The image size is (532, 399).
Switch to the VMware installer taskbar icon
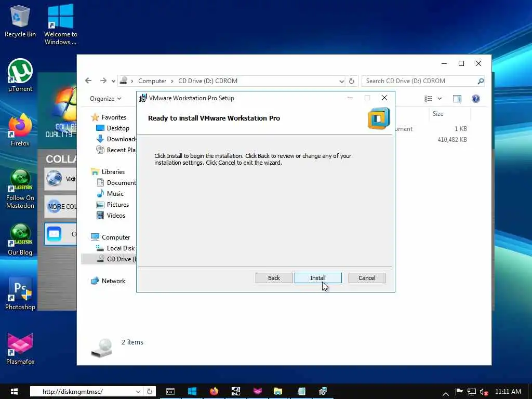click(x=323, y=391)
